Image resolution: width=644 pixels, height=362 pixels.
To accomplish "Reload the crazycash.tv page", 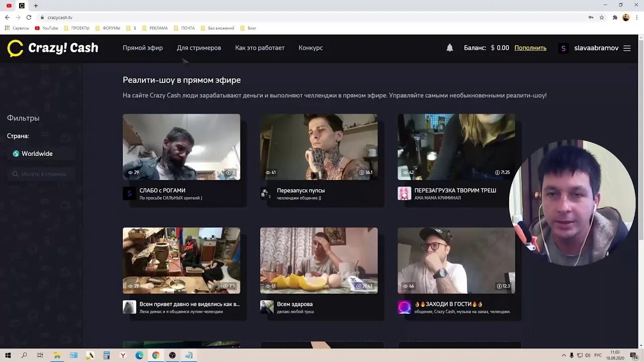I will coord(29,17).
